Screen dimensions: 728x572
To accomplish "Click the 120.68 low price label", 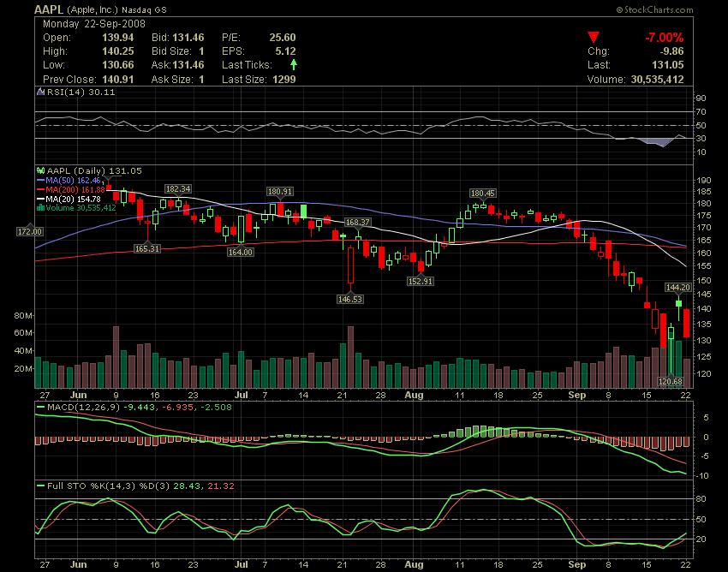I will coord(671,382).
